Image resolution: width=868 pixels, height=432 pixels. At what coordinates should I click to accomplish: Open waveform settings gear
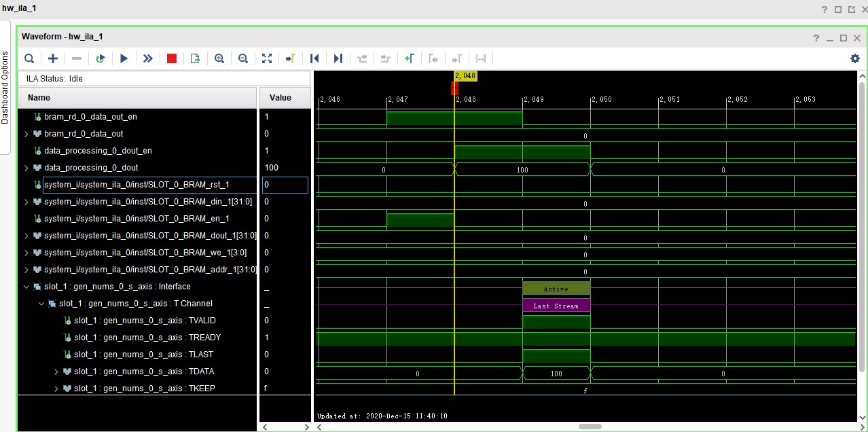tap(854, 58)
